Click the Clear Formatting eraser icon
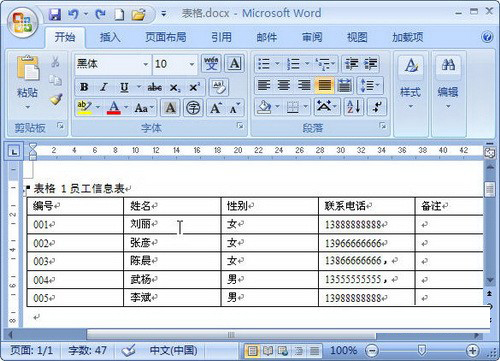The width and height of the screenshot is (500, 361). click(x=219, y=87)
